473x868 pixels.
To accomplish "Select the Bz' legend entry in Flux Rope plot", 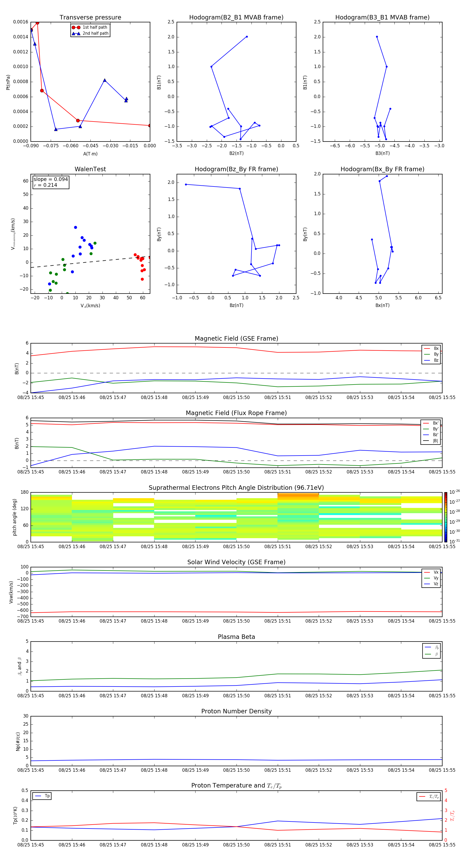I will (x=431, y=435).
